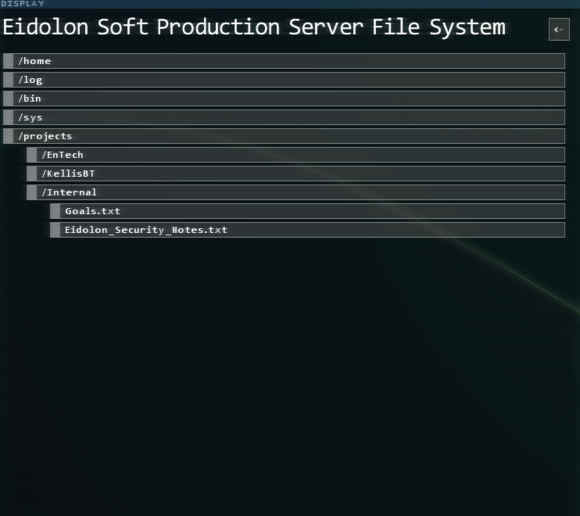This screenshot has height=516, width=580.
Task: Click the DISPLAY panel label
Action: click(22, 4)
